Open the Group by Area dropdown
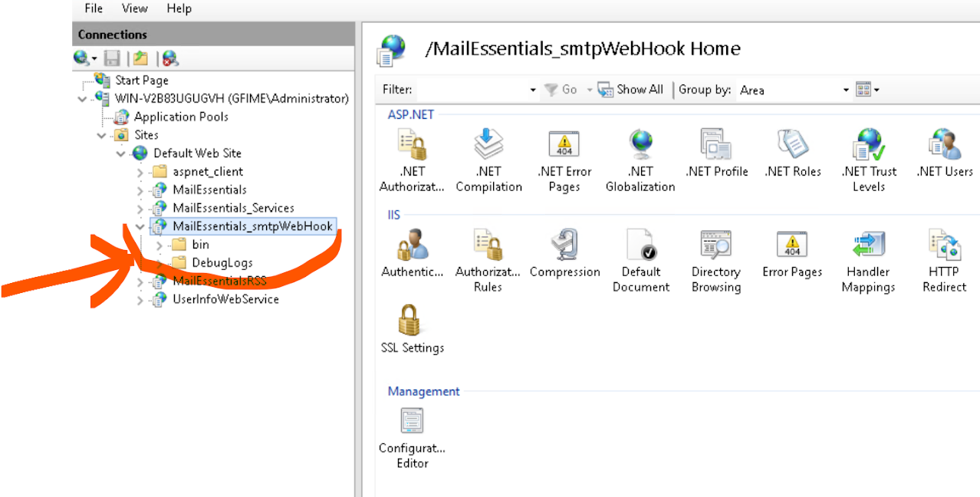Screen dimensions: 980x497 pos(794,90)
